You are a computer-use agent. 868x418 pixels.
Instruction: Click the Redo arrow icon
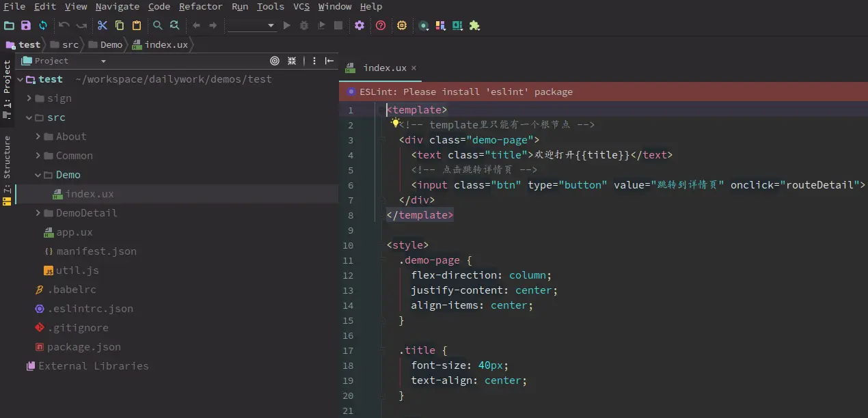pyautogui.click(x=81, y=25)
